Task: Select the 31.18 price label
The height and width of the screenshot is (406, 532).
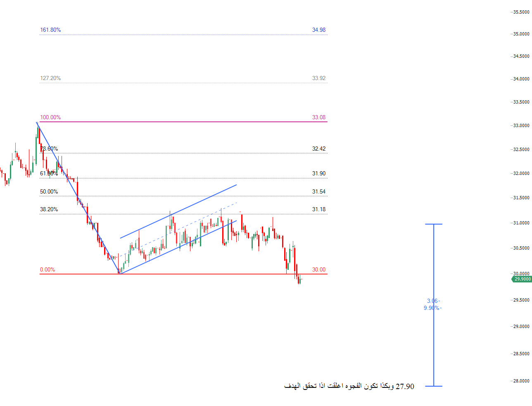Action: click(x=318, y=210)
